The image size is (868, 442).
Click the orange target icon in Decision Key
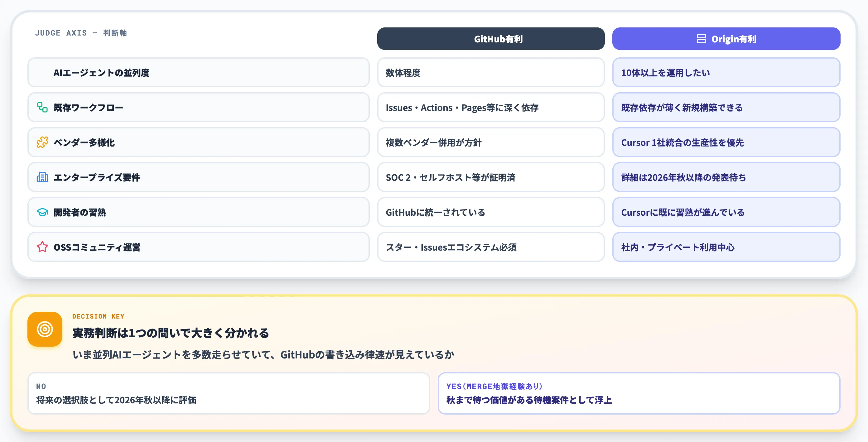tap(45, 329)
